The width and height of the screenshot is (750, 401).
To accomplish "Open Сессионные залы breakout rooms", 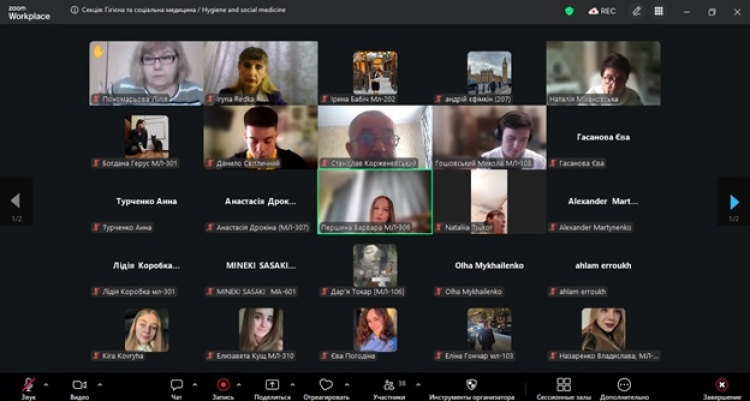I will point(564,385).
